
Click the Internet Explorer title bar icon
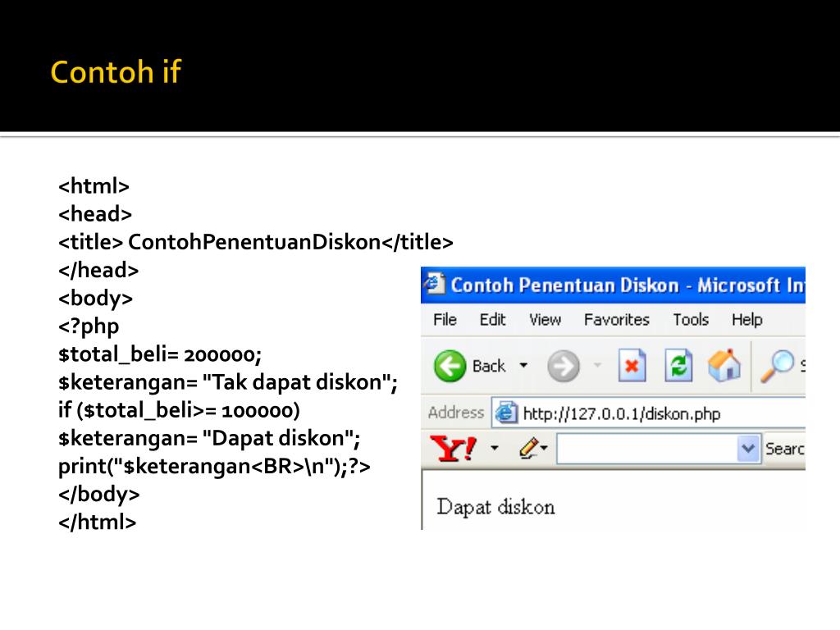tap(434, 283)
